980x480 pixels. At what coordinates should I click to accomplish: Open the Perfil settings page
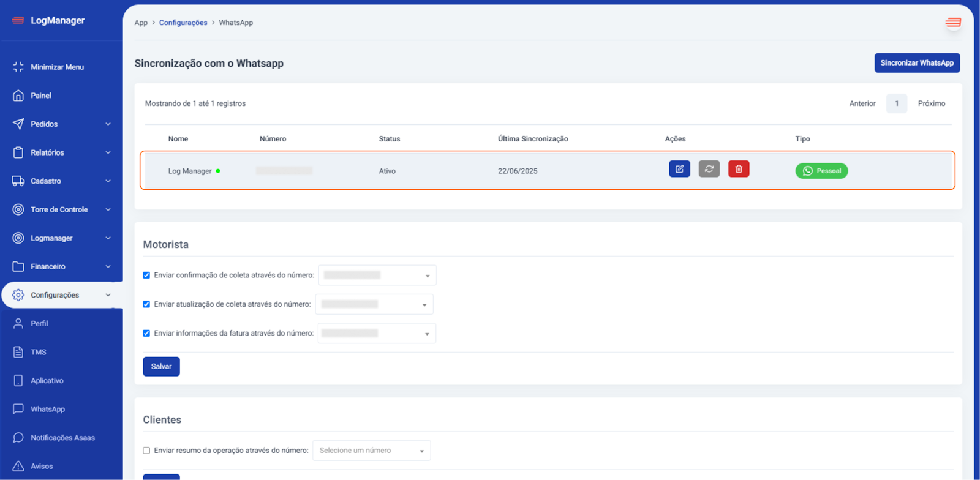click(x=39, y=323)
